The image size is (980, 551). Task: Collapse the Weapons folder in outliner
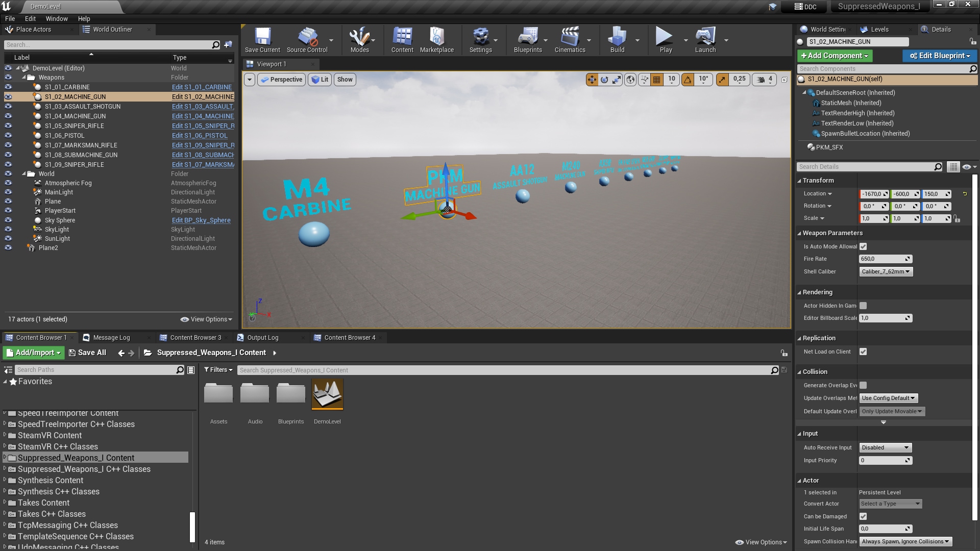click(24, 78)
